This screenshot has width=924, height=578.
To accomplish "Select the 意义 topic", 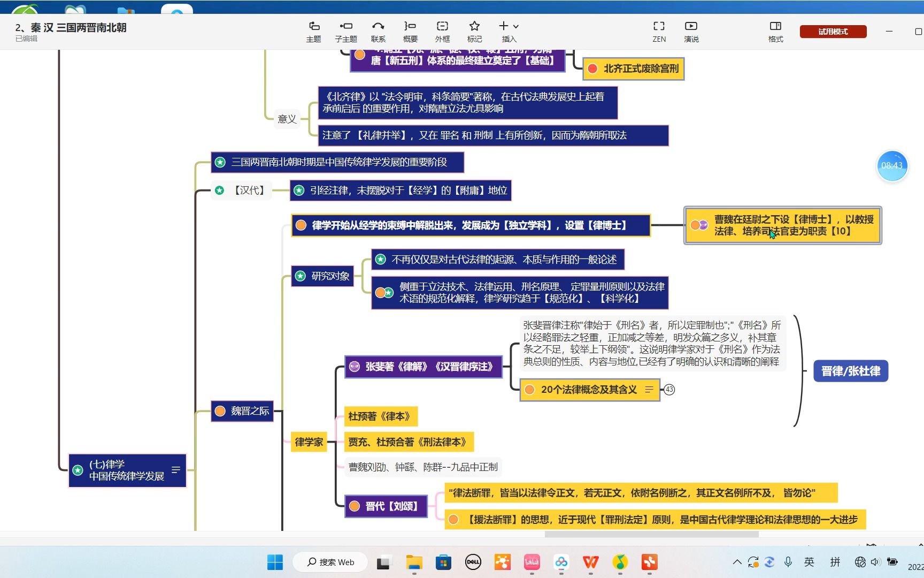I will pos(287,119).
